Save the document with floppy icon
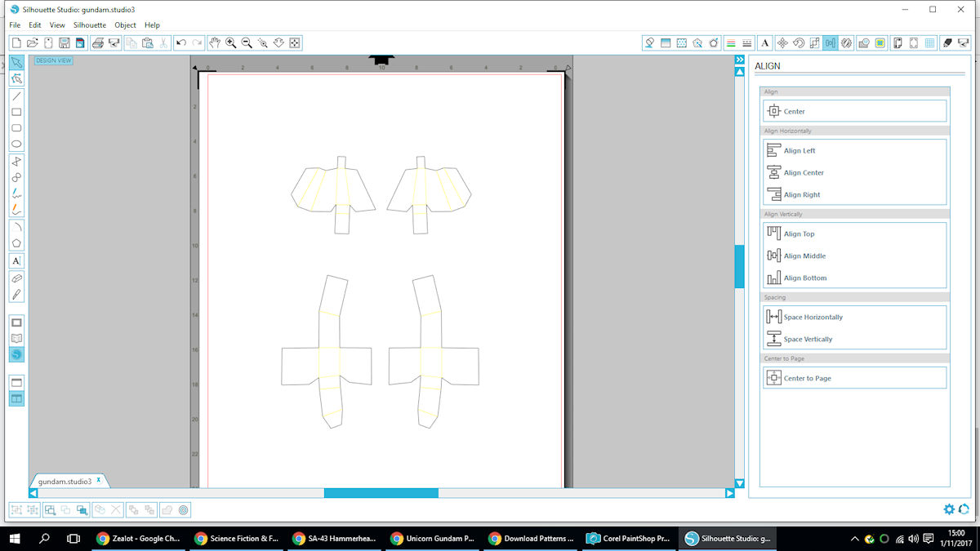The image size is (980, 551). tap(64, 42)
